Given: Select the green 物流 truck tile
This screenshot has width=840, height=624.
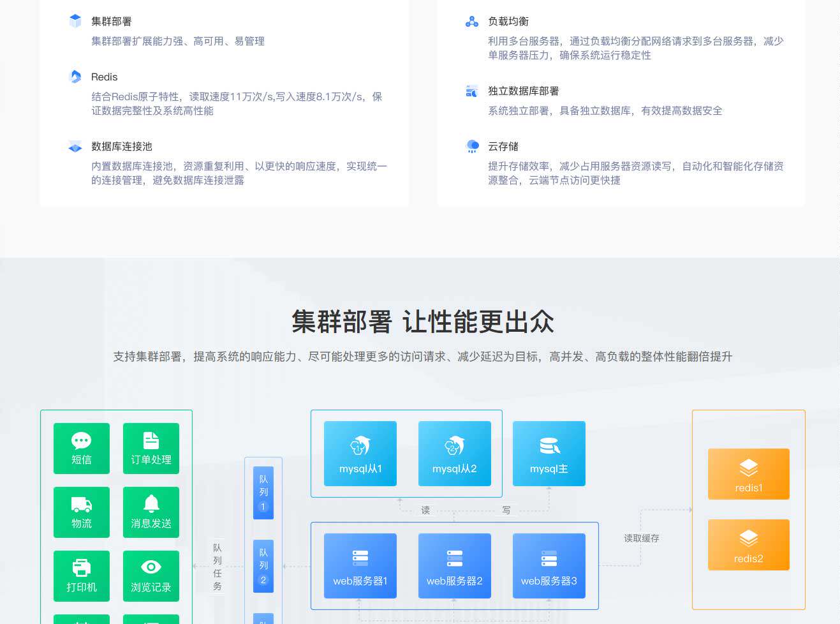Looking at the screenshot, I should [x=82, y=512].
